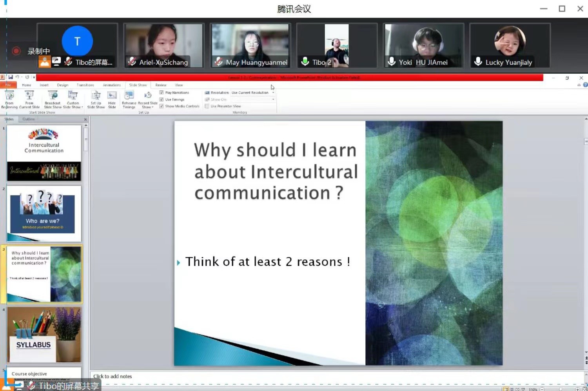Click the Think of at least 2 reasons bullet
The width and height of the screenshot is (588, 391).
click(x=268, y=262)
